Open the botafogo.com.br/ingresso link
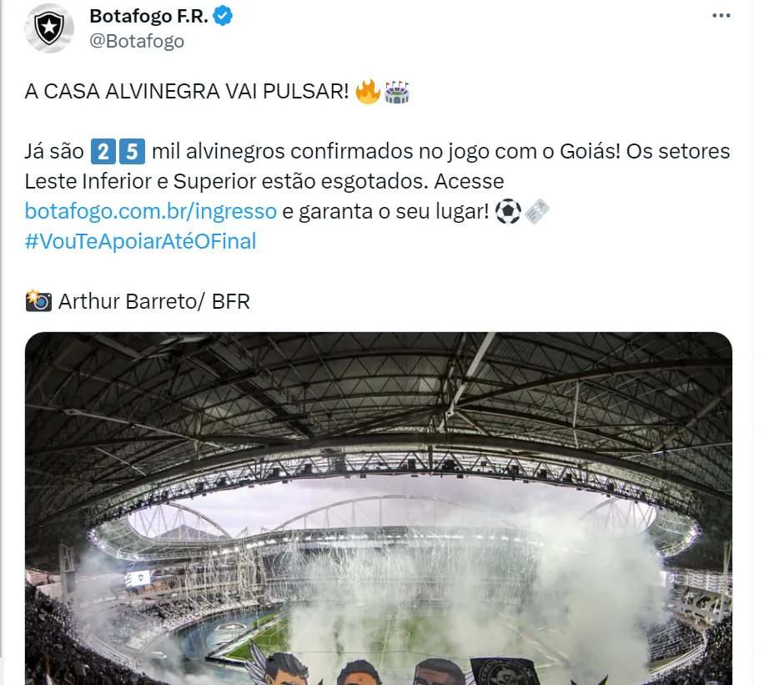The width and height of the screenshot is (784, 685). tap(150, 211)
